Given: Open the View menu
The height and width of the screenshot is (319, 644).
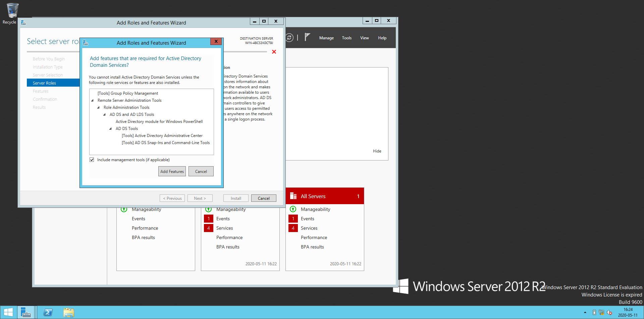Looking at the screenshot, I should point(365,38).
